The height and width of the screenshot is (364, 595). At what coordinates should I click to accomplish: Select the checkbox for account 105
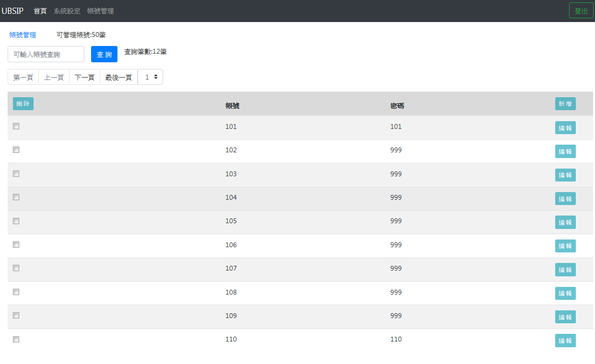pos(16,221)
